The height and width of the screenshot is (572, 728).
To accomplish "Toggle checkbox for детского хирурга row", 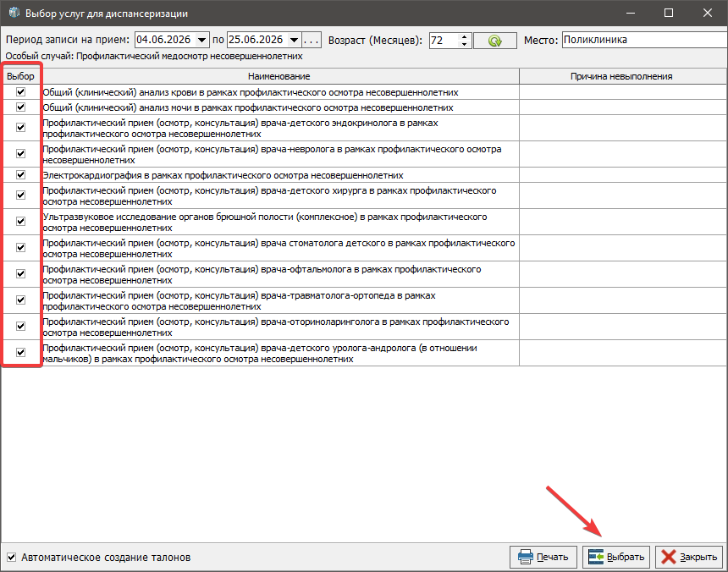I will (21, 195).
